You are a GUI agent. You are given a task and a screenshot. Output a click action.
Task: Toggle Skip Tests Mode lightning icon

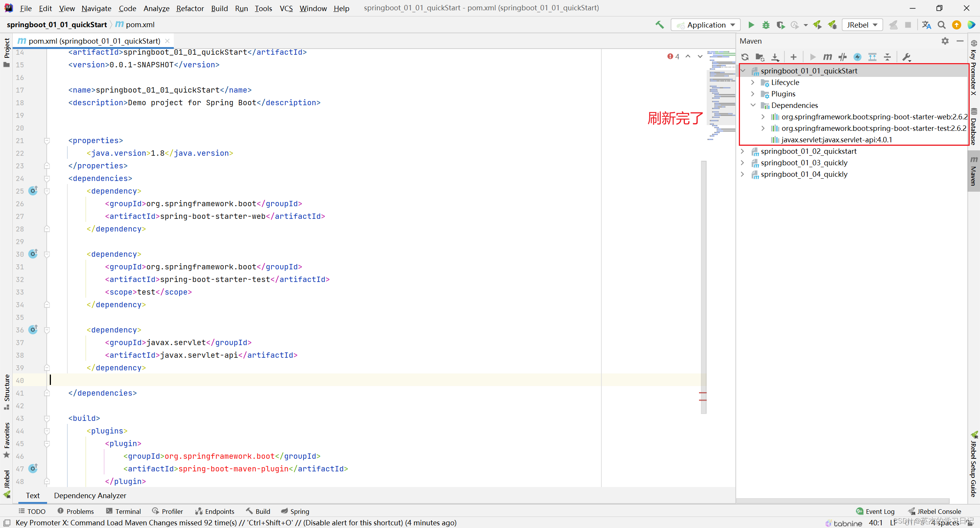tap(857, 57)
